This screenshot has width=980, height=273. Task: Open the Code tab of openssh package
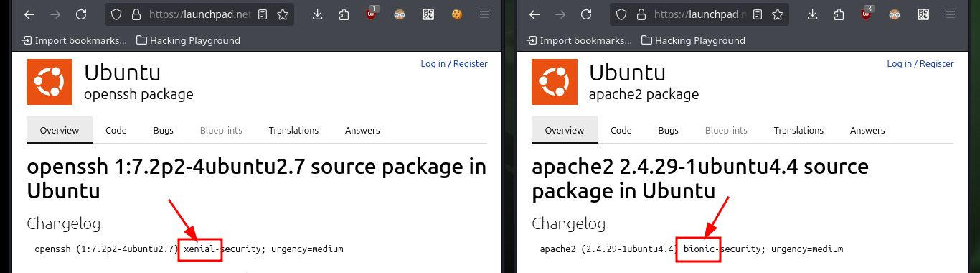116,130
